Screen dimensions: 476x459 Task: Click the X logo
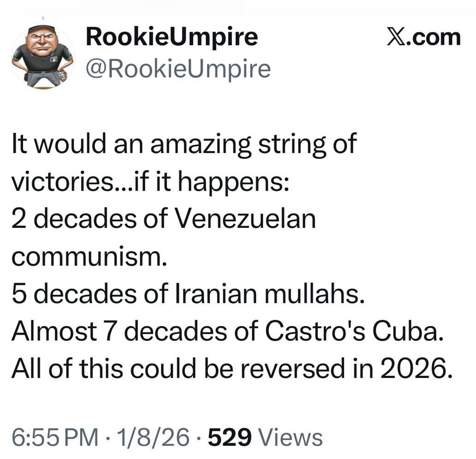[x=396, y=37]
